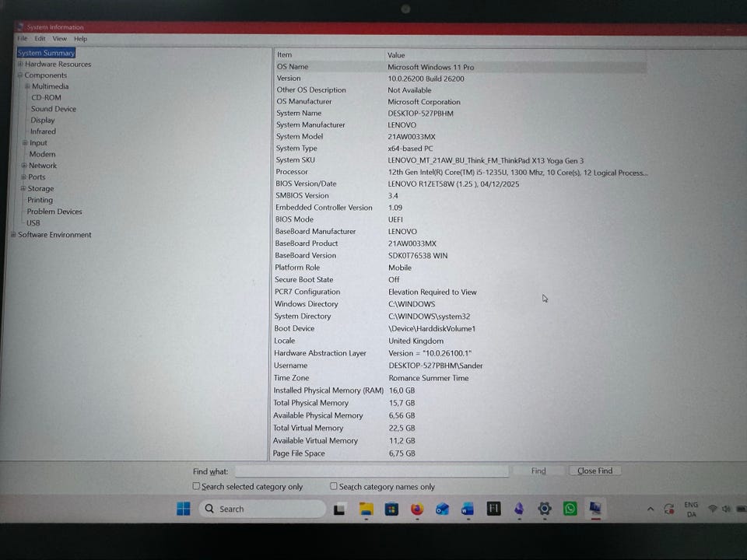747x560 pixels.
Task: Expand the Ports node
Action: click(23, 177)
